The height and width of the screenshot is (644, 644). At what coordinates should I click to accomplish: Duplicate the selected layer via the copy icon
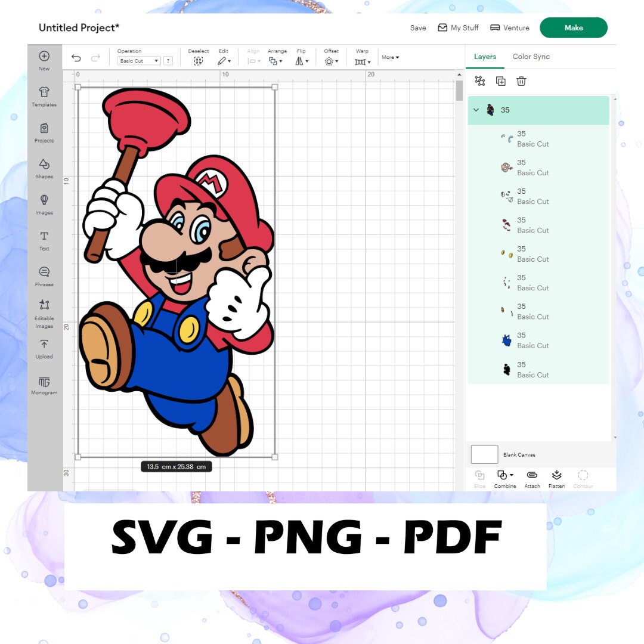501,81
